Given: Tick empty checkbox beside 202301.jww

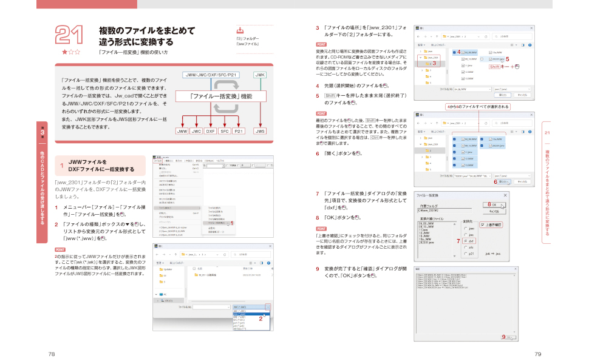Looking at the screenshot, I should [482, 59].
